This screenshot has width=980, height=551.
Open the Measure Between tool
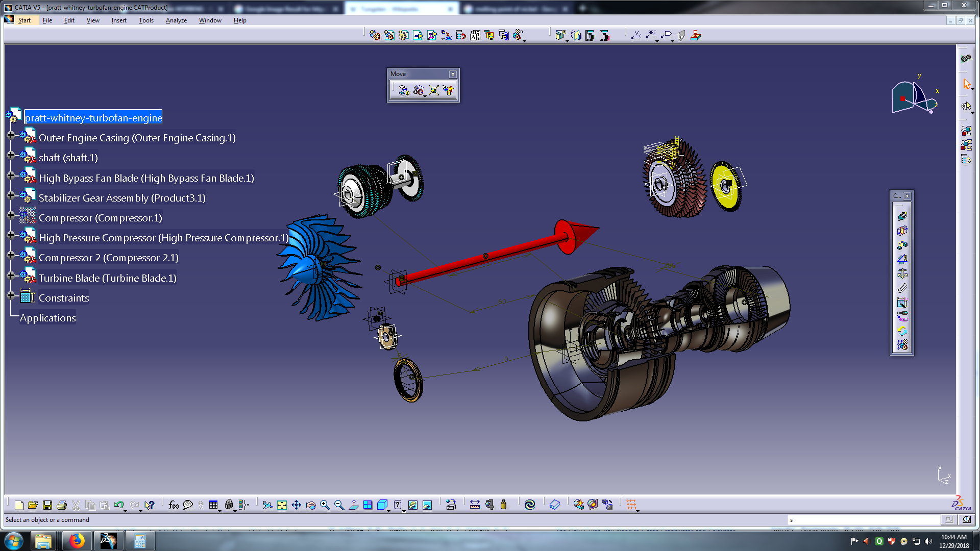[475, 505]
